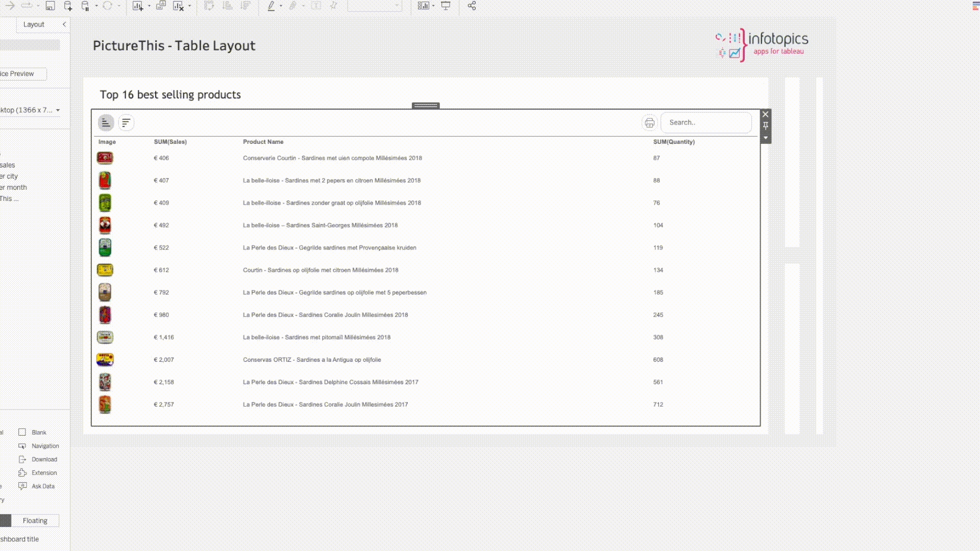Open the extension object's More Options arrow
This screenshot has width=980, height=551.
[x=765, y=138]
